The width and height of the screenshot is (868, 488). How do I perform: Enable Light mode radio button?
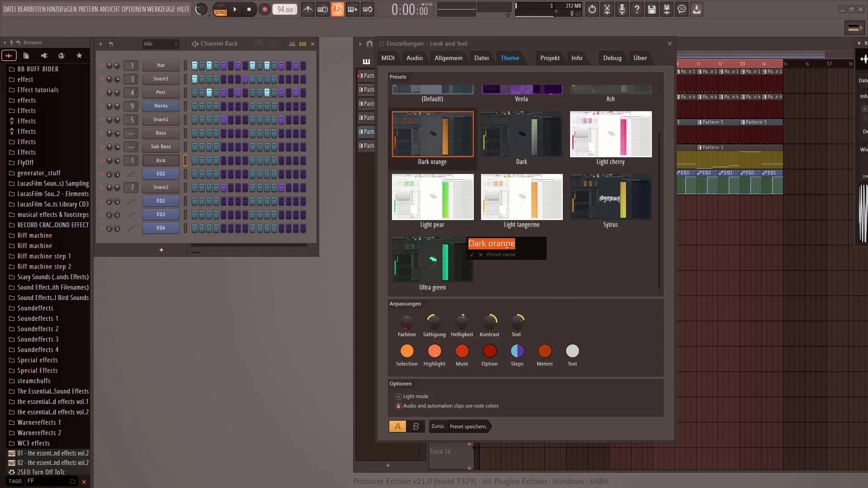pos(398,396)
